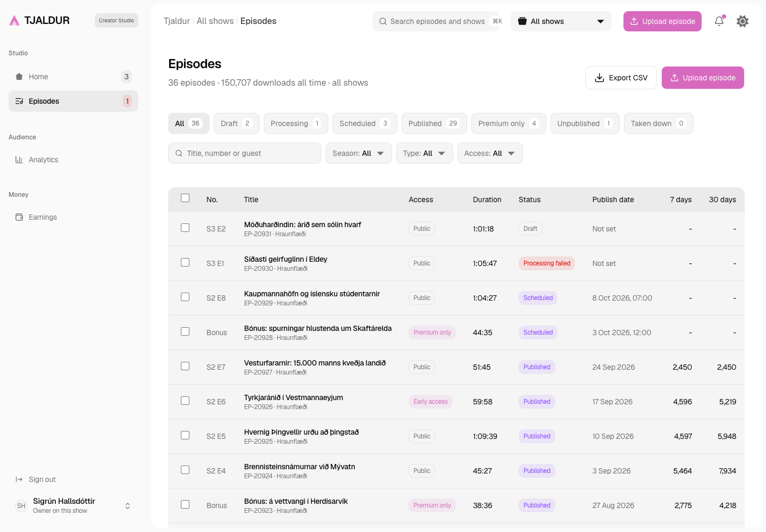The image size is (766, 532).
Task: Click the Tjaldur breadcrumb link
Action: coord(177,21)
